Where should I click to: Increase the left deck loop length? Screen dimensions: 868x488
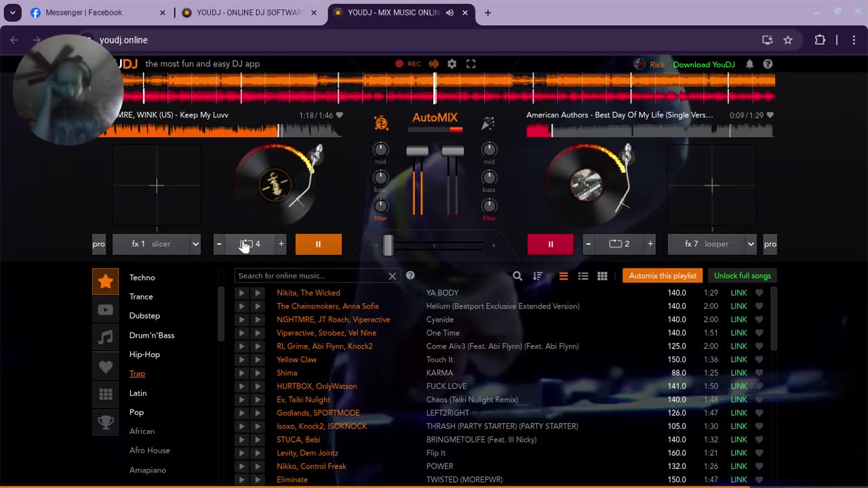coord(281,244)
